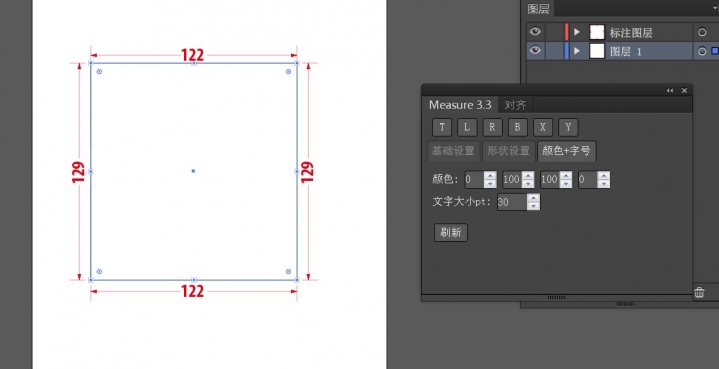
Task: Select the 图层 1 layer thumbnail
Action: (597, 51)
